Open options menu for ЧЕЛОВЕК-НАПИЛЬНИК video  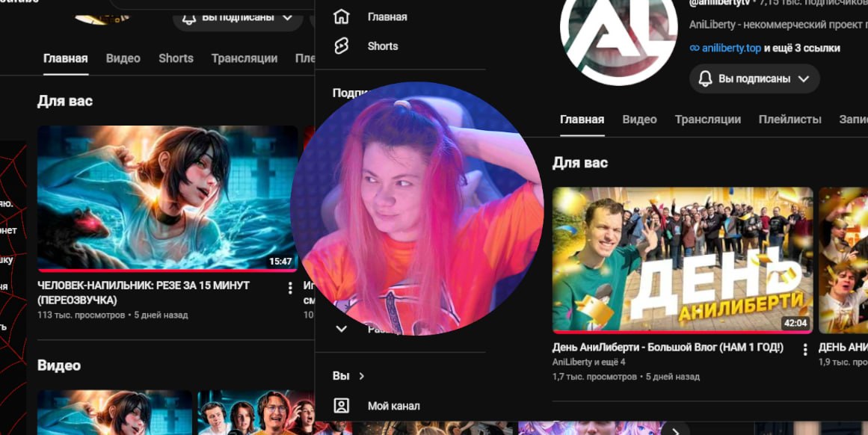(289, 288)
